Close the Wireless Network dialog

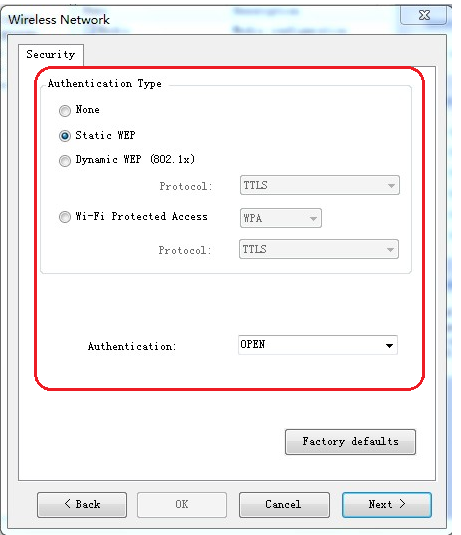click(424, 15)
